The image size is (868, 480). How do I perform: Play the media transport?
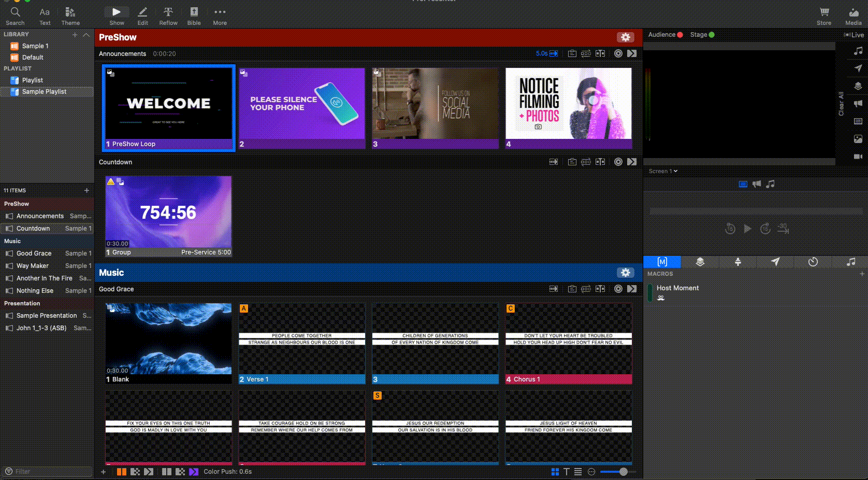747,229
